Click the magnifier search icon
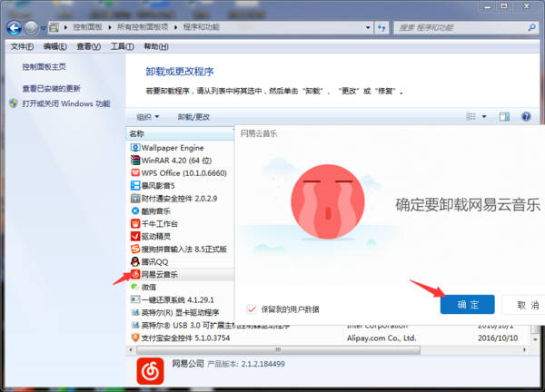 (531, 27)
